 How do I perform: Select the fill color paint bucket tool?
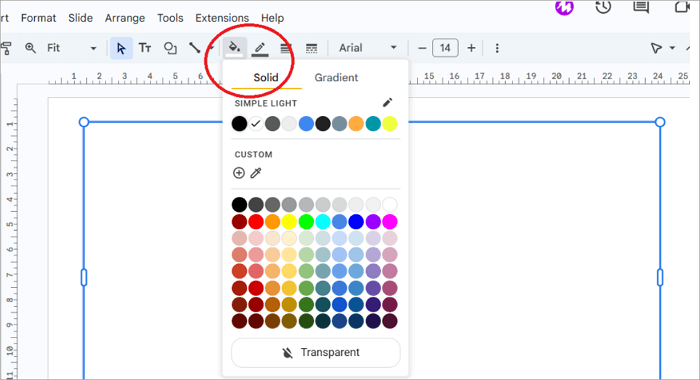pyautogui.click(x=235, y=48)
